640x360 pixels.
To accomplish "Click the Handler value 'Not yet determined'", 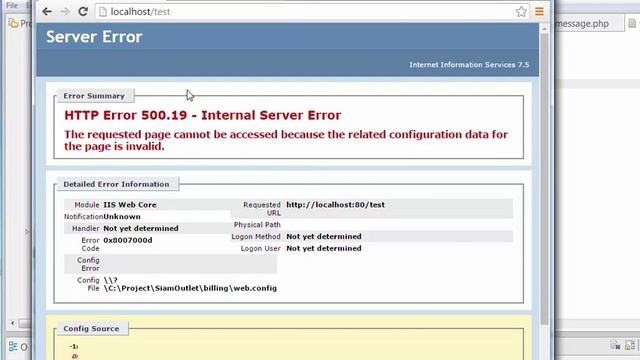I will [x=141, y=228].
